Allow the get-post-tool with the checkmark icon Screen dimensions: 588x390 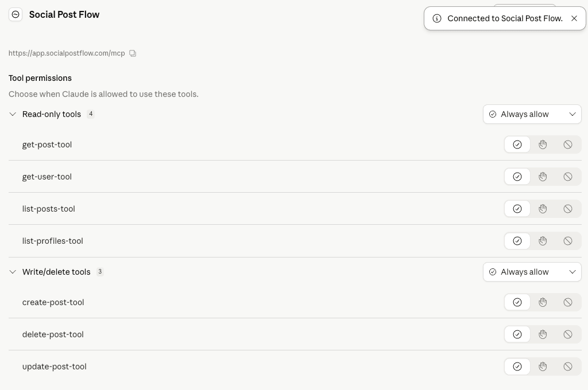click(x=517, y=145)
